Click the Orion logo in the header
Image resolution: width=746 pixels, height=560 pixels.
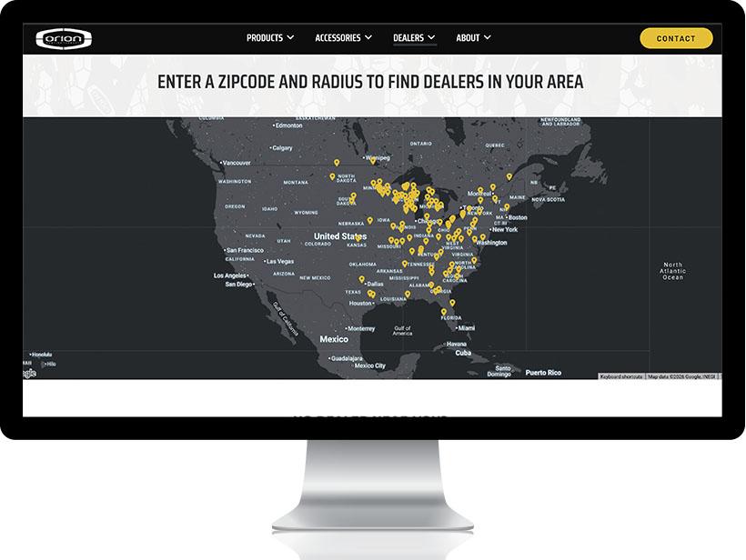(64, 38)
